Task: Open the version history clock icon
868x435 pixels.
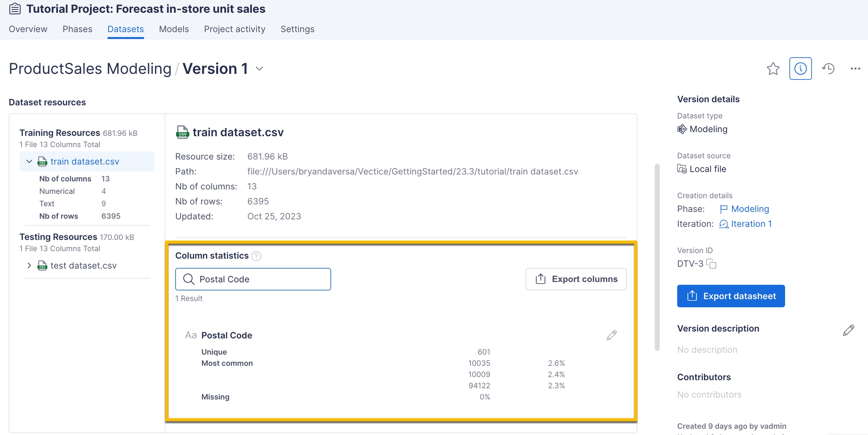Action: (828, 69)
